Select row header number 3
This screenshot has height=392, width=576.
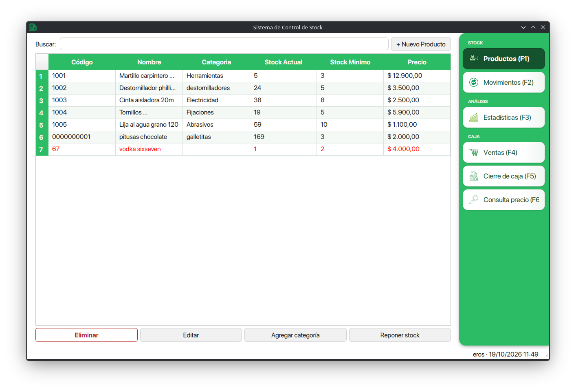tap(42, 101)
